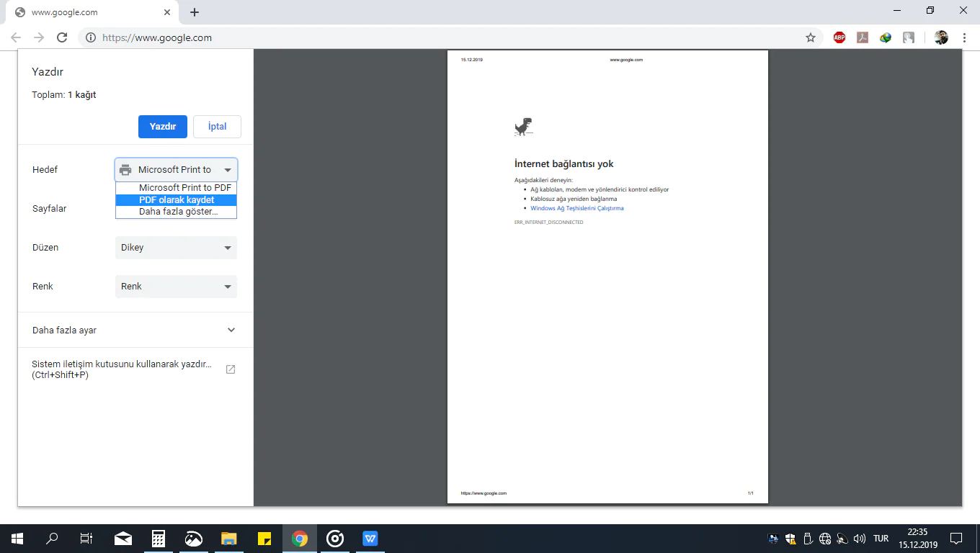Image resolution: width=980 pixels, height=553 pixels.
Task: Open the network status tray icon
Action: tap(825, 539)
